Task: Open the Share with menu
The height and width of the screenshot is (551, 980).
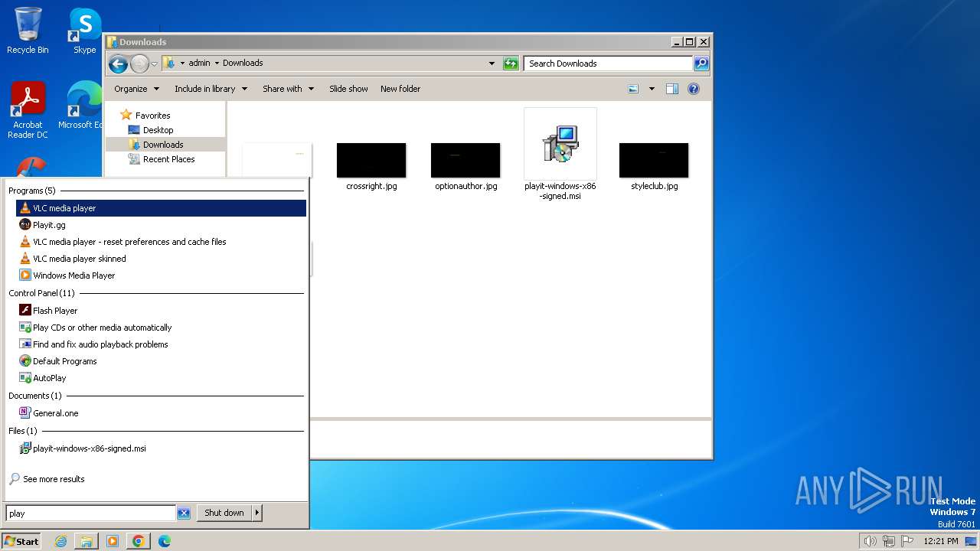Action: pos(288,89)
